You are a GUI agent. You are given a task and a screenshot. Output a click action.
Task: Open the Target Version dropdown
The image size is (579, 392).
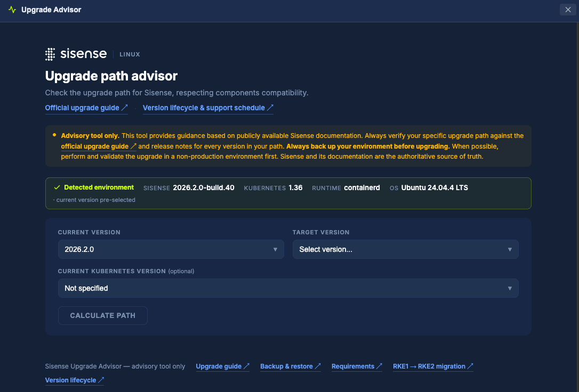pos(405,249)
